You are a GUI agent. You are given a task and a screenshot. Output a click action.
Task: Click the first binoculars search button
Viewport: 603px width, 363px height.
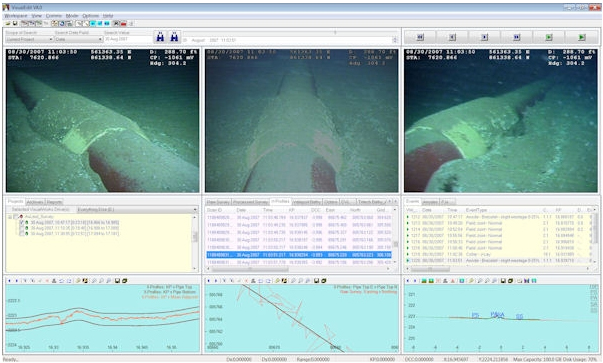(160, 37)
